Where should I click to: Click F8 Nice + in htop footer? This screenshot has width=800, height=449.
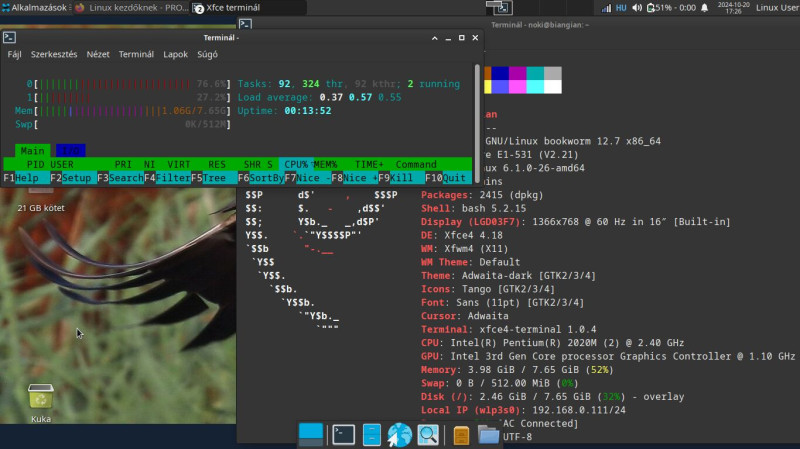355,178
